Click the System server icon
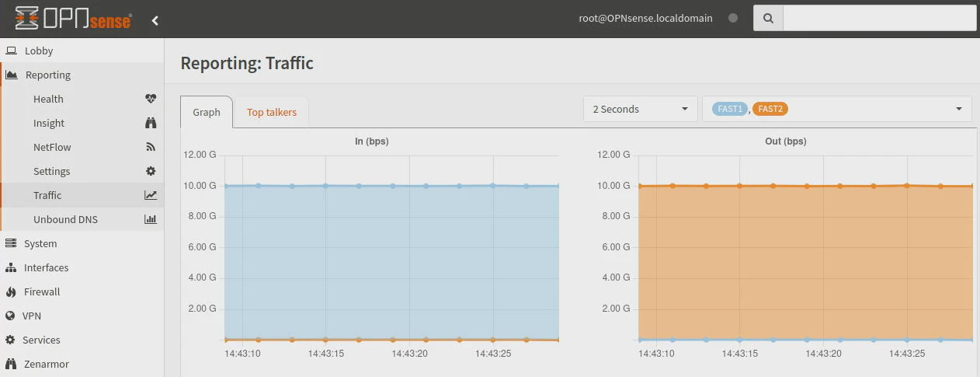Viewport: 980px width, 377px height. point(11,243)
